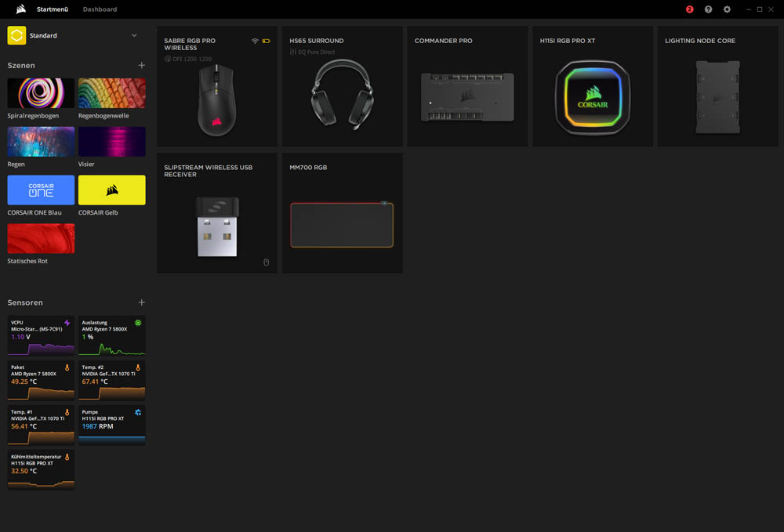Open the H115I RGB PRO XT device card

(593, 86)
